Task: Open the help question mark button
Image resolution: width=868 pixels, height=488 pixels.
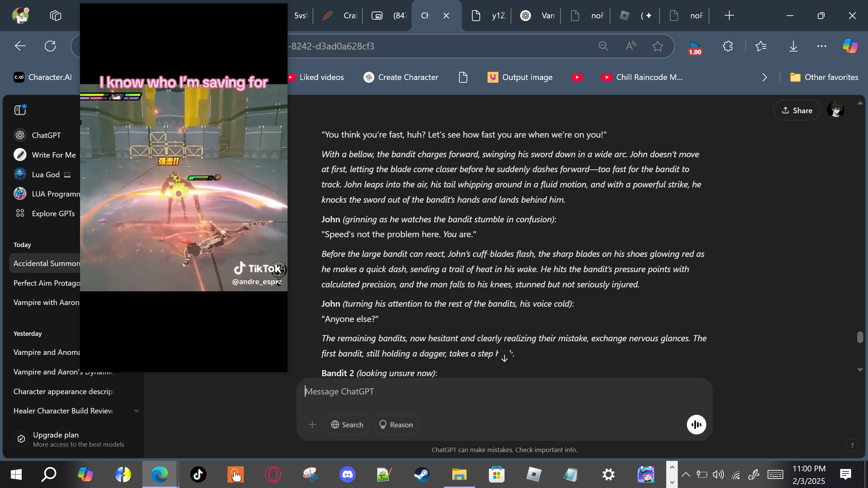Action: point(852,445)
